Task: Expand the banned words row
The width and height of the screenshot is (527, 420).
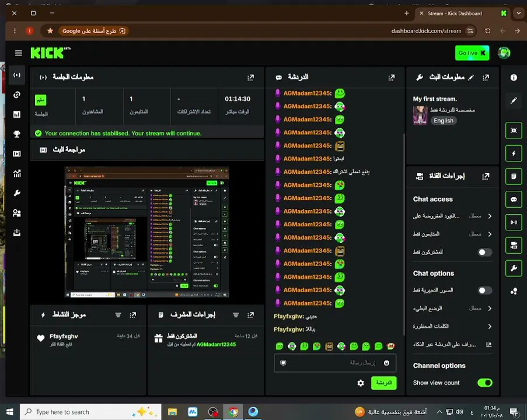Action: [452, 326]
